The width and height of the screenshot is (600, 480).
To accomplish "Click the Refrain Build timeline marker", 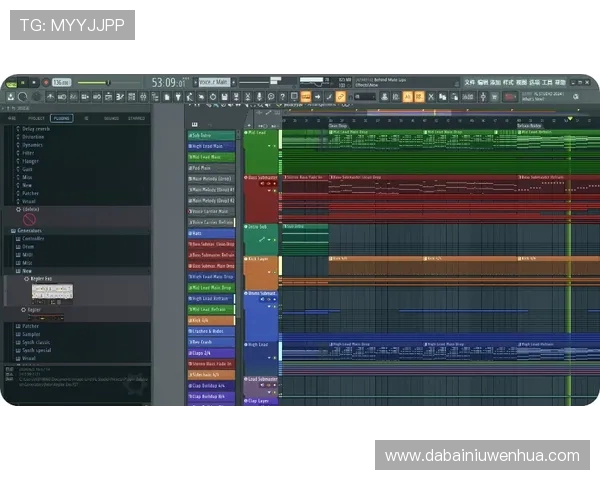I will click(x=530, y=125).
